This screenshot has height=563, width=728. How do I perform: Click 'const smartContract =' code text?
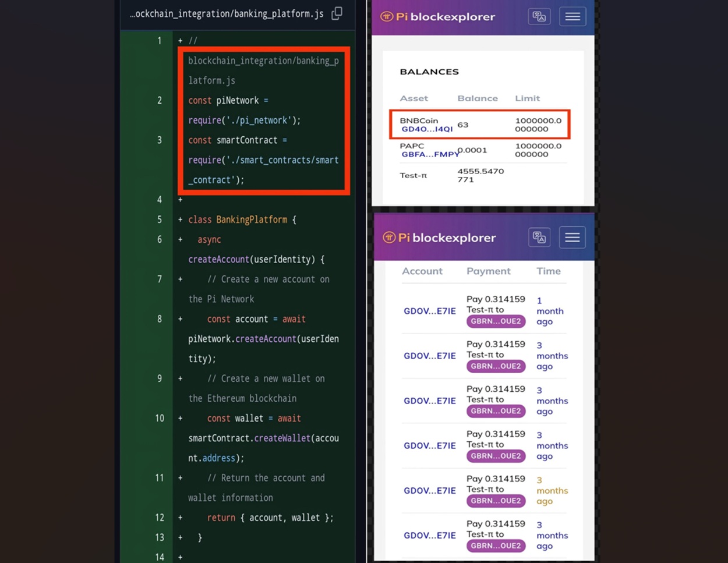tap(238, 140)
